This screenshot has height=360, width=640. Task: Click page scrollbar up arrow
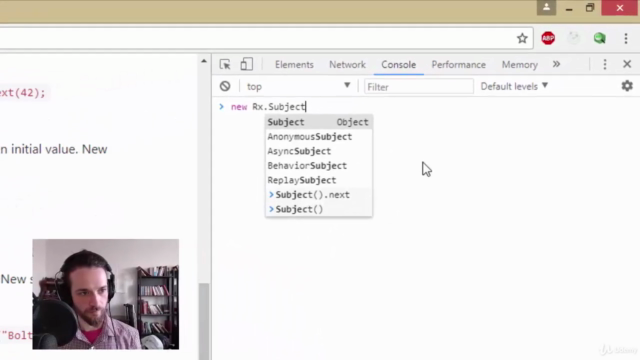(x=204, y=61)
